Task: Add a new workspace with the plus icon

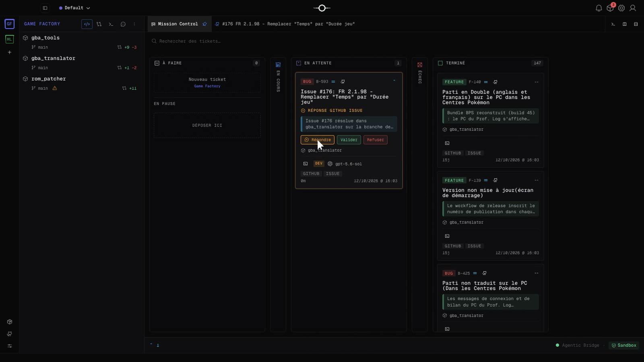Action: [x=10, y=52]
